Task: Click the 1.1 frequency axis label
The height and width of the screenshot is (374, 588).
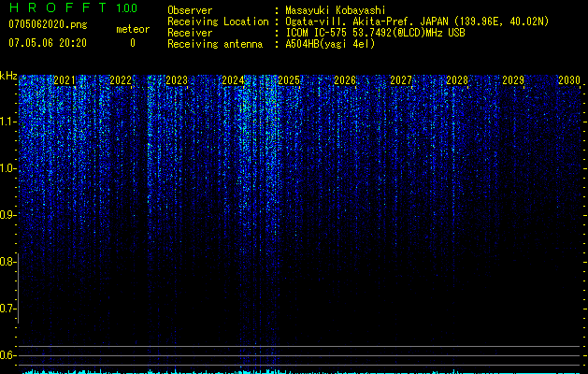Action: (x=8, y=122)
